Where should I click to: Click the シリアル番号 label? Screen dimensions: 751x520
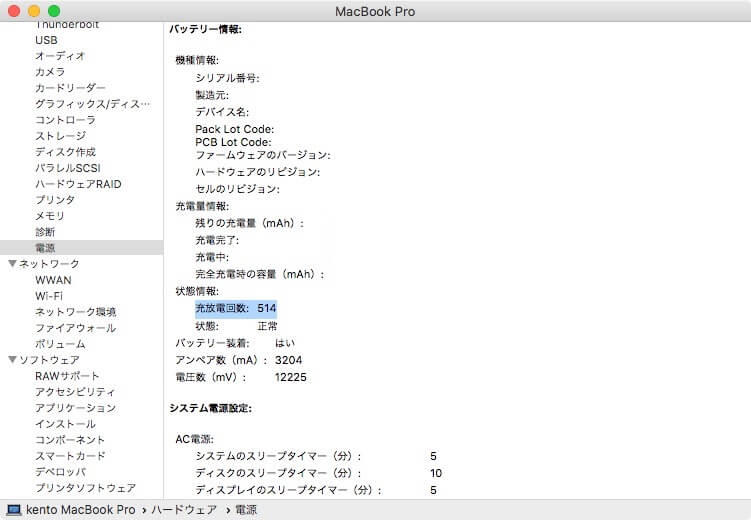point(228,78)
